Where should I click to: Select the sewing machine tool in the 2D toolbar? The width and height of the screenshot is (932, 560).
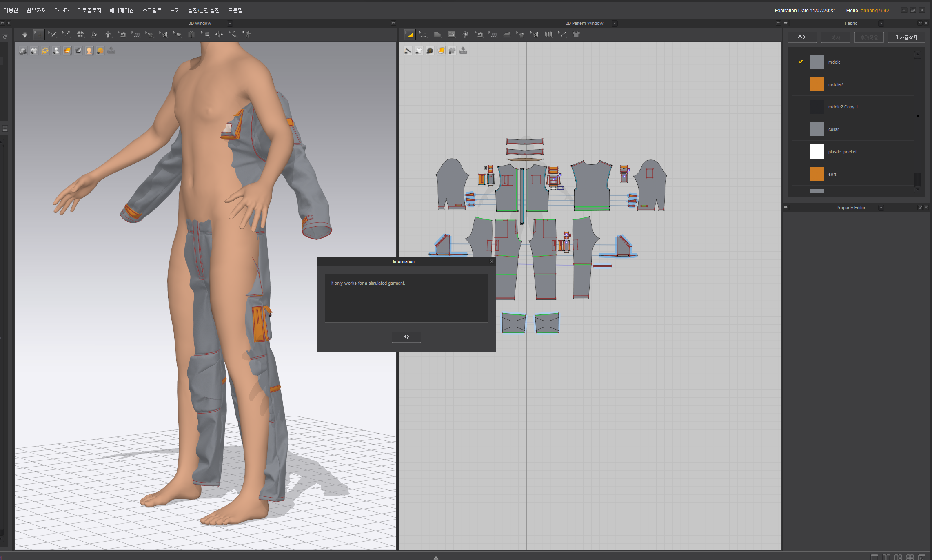tap(479, 35)
